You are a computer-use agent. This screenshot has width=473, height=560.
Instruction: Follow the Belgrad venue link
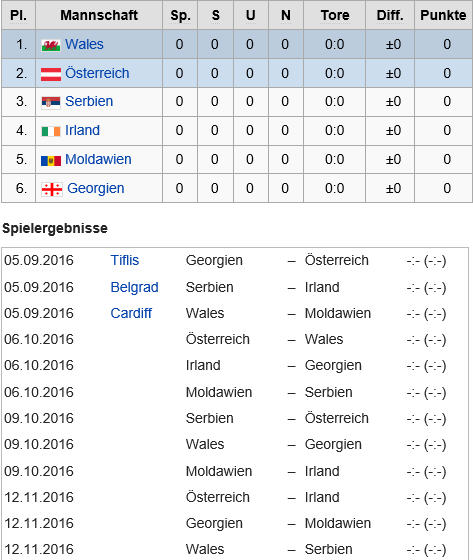pyautogui.click(x=134, y=287)
